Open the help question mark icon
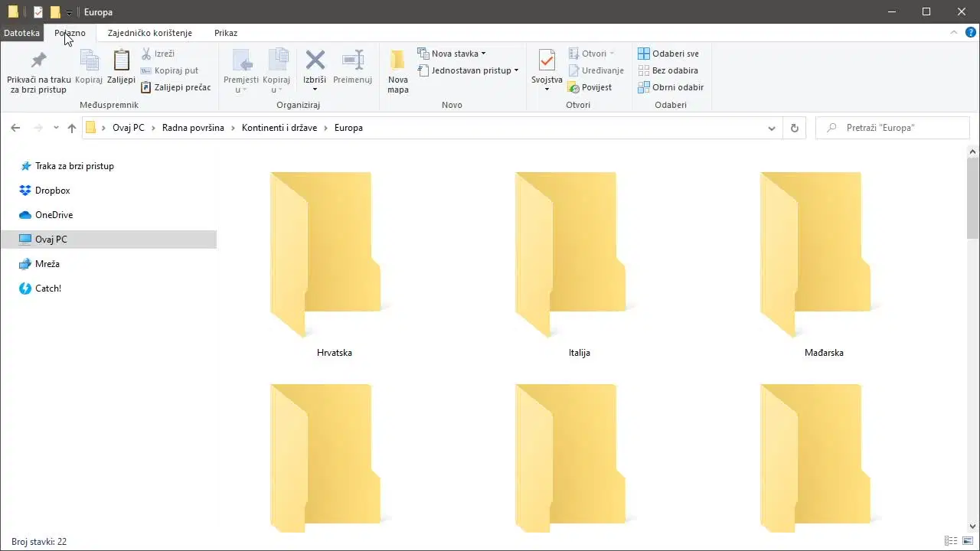 (x=970, y=33)
